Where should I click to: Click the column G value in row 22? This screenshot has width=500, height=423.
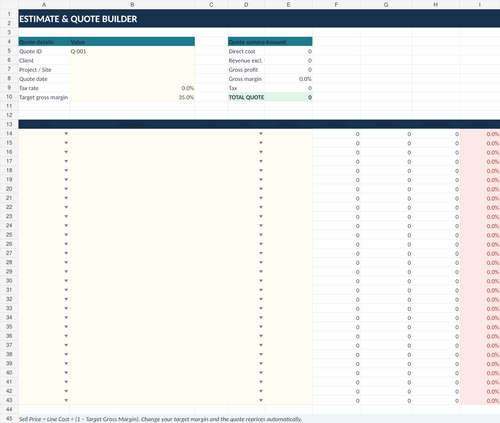(x=386, y=208)
